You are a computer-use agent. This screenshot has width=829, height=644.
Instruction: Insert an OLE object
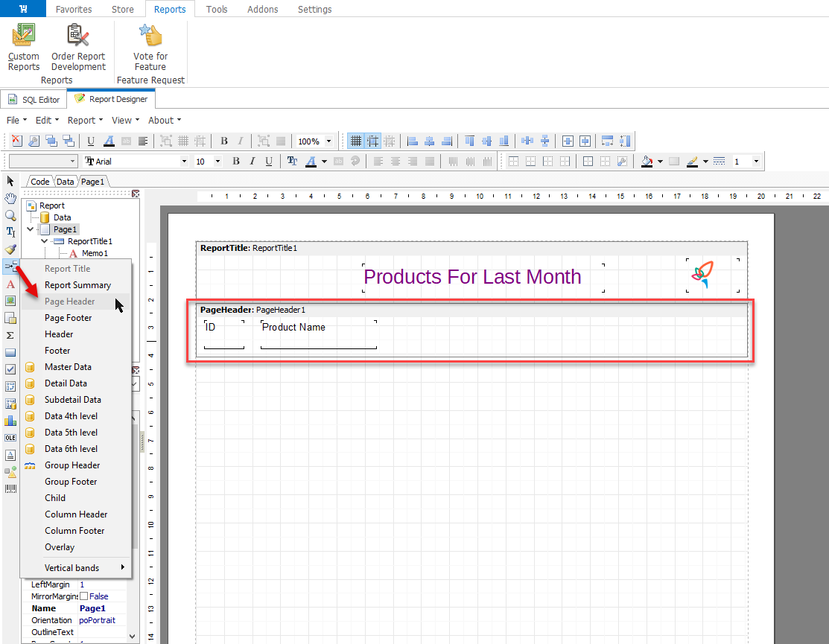pos(10,438)
